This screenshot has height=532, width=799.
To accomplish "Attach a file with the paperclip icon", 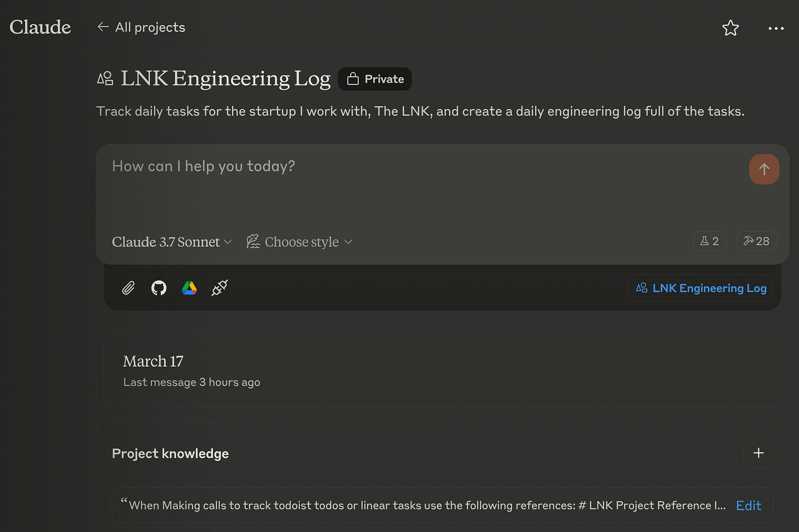I will click(128, 288).
